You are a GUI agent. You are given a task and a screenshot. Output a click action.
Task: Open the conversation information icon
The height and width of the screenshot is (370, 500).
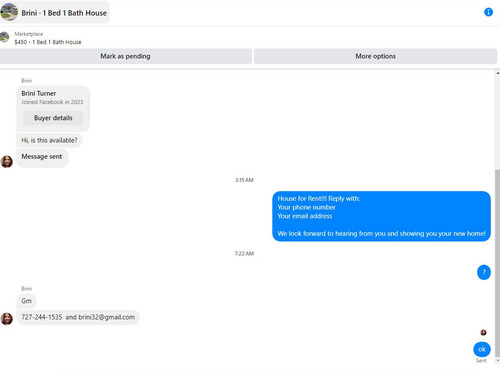pyautogui.click(x=488, y=12)
